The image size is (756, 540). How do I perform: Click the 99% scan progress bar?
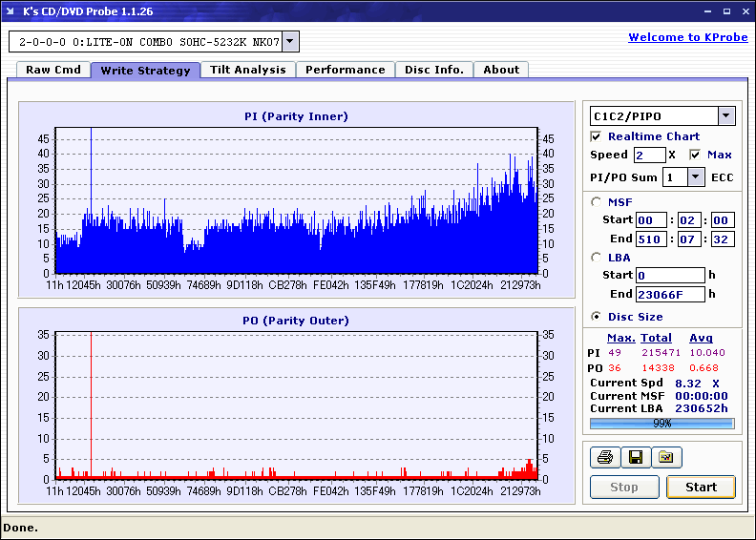[661, 423]
